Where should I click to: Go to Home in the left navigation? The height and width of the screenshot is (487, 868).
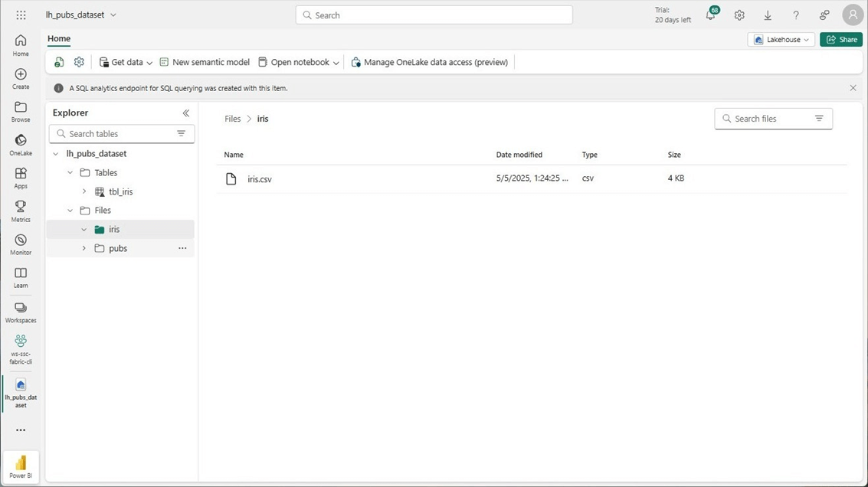point(21,45)
